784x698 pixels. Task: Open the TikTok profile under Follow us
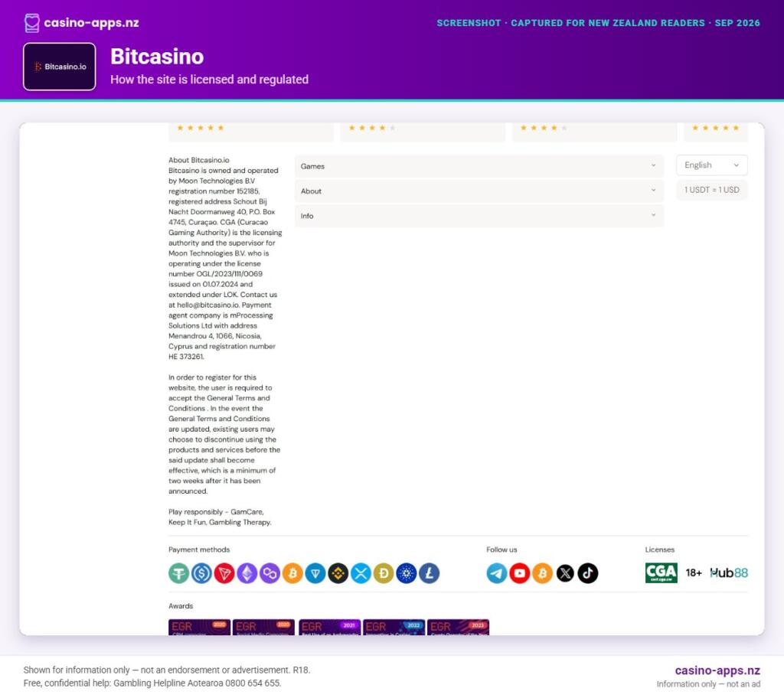(587, 573)
